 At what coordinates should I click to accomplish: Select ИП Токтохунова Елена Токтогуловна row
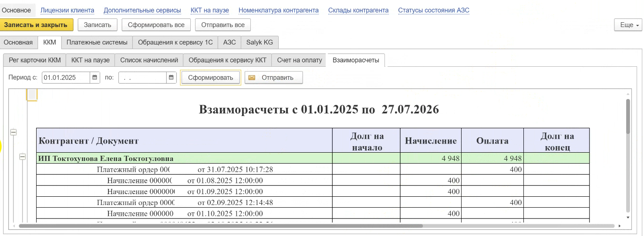click(313, 158)
